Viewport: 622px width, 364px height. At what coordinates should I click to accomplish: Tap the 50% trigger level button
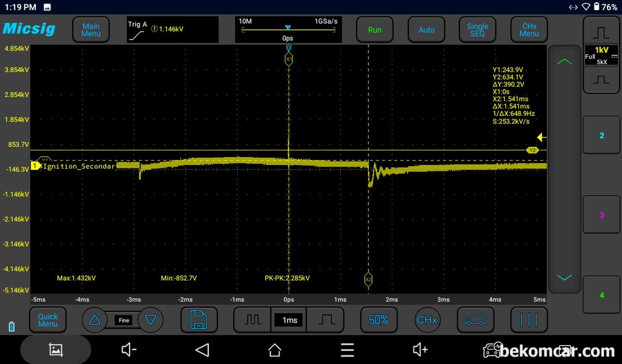[379, 320]
